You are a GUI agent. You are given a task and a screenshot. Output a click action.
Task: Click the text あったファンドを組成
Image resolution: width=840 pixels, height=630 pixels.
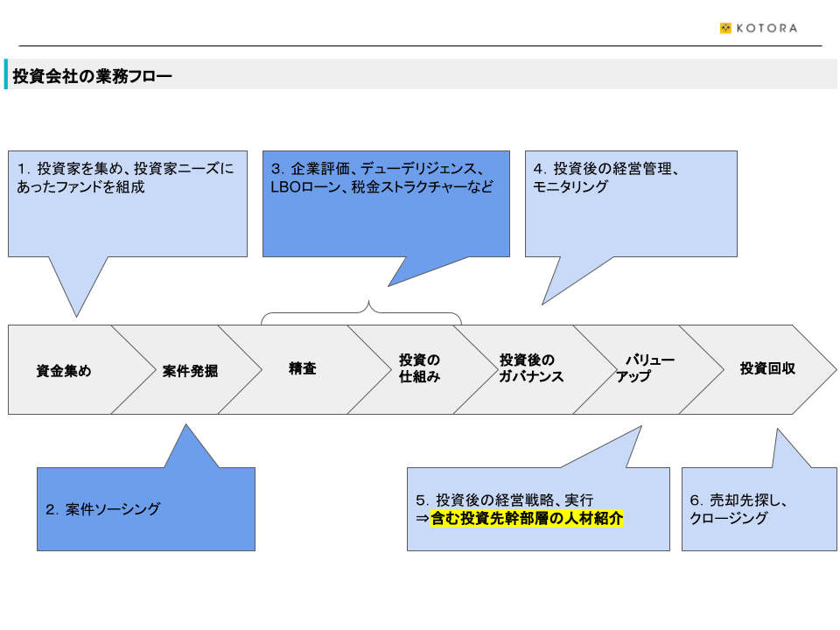click(x=80, y=187)
